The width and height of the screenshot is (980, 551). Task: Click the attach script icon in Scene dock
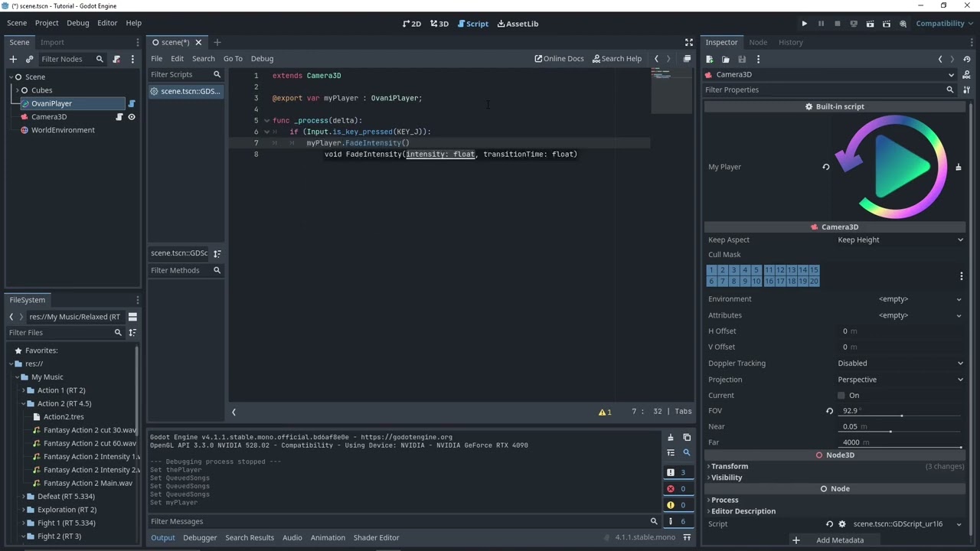coord(116,59)
